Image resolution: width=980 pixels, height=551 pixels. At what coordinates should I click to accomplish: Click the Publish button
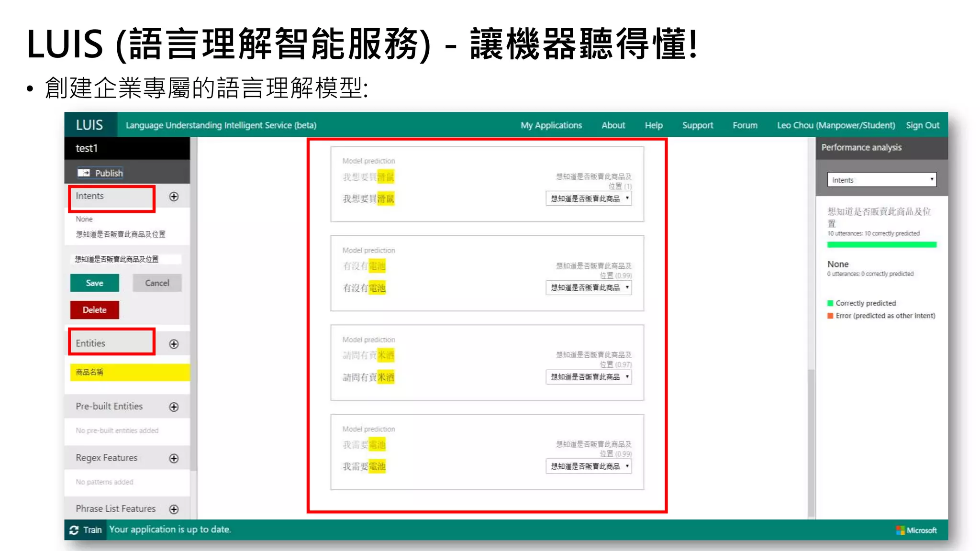(100, 173)
